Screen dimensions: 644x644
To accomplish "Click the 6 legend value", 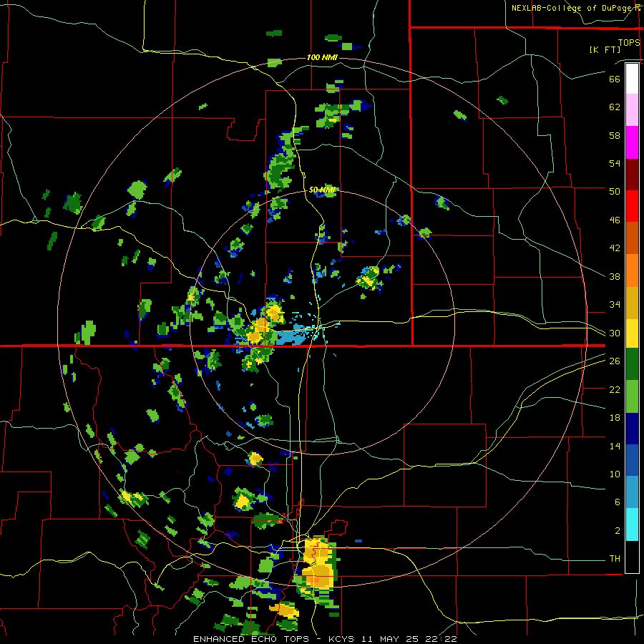I will pyautogui.click(x=617, y=502).
